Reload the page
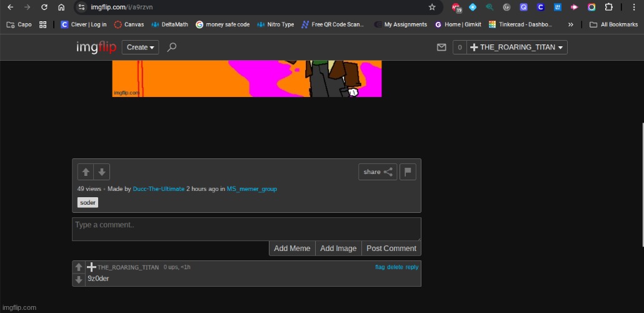Screen dimensions: 644x313 pyautogui.click(x=44, y=7)
